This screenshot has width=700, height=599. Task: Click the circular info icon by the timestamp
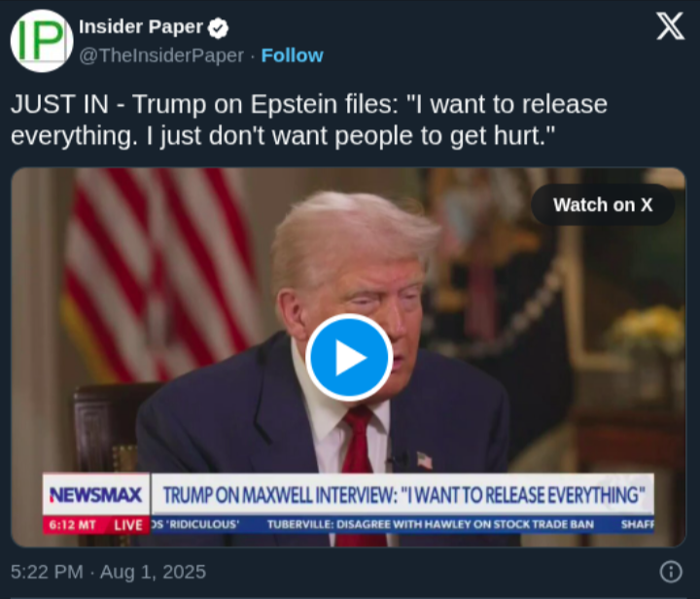(x=671, y=572)
